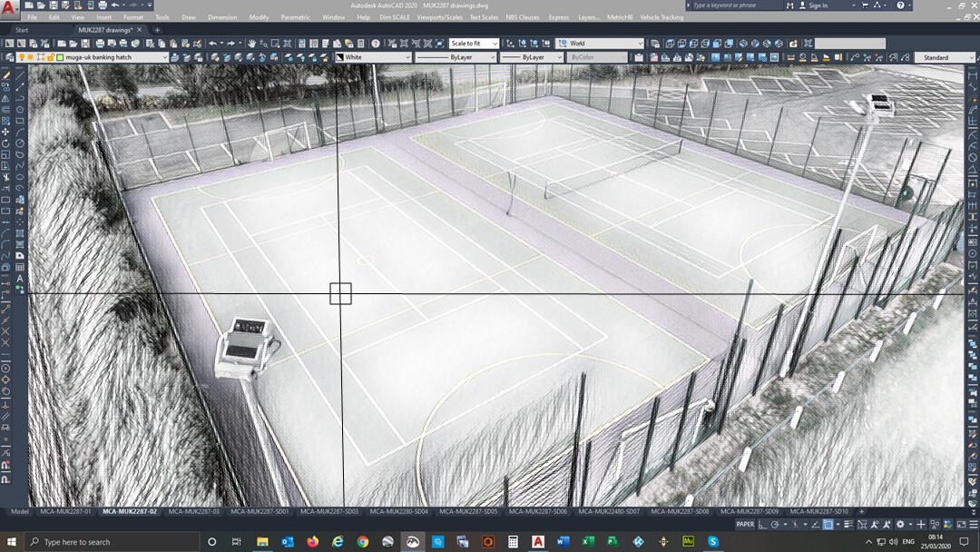Switch to MCA-MUK2287-SD05 layout tab
This screenshot has height=552, width=980.
(466, 512)
